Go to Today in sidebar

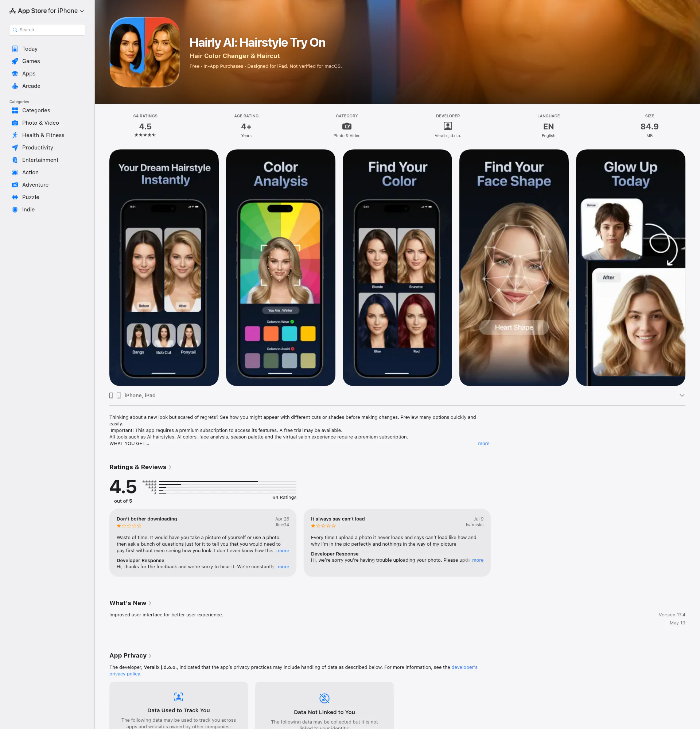(30, 49)
